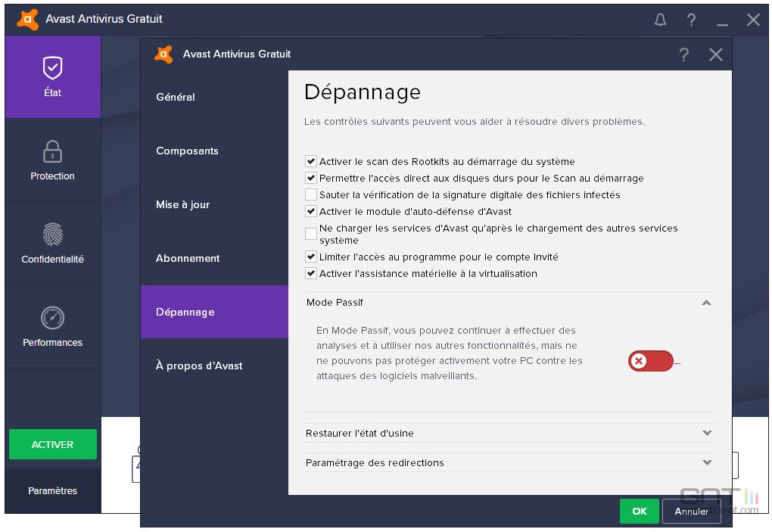Click the green ACTIVER button

53,444
